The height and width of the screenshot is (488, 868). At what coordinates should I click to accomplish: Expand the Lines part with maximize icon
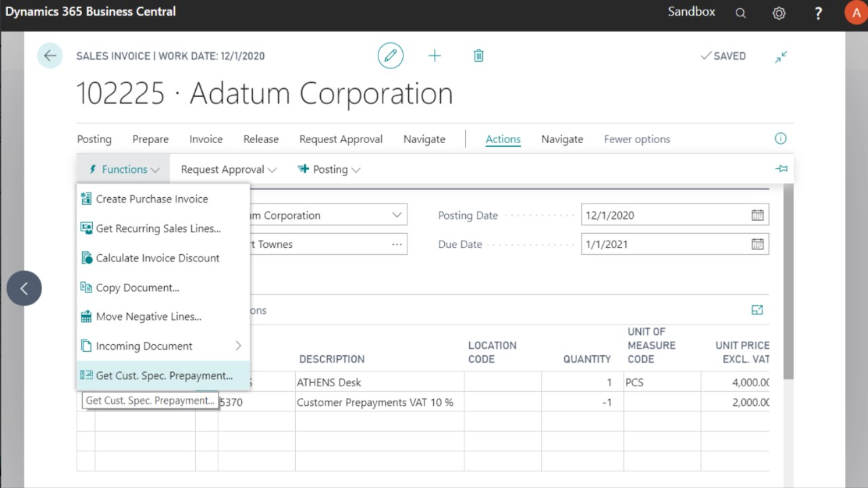(x=757, y=310)
